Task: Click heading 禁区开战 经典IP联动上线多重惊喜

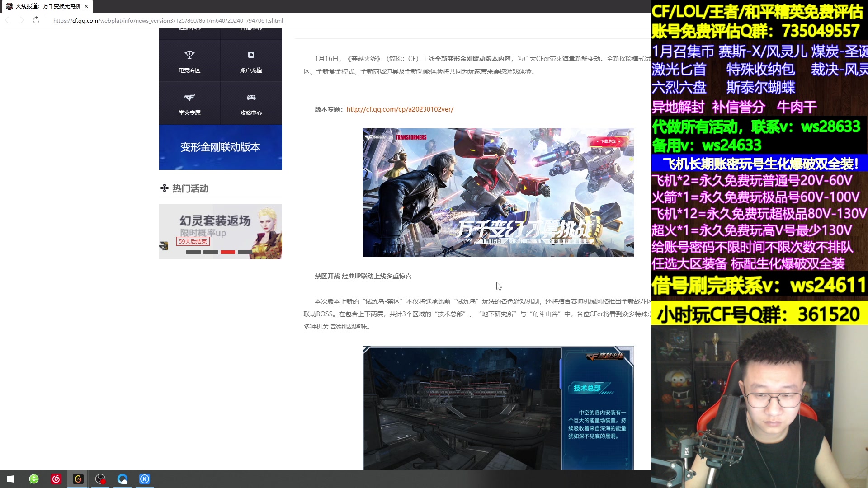Action: coord(363,276)
